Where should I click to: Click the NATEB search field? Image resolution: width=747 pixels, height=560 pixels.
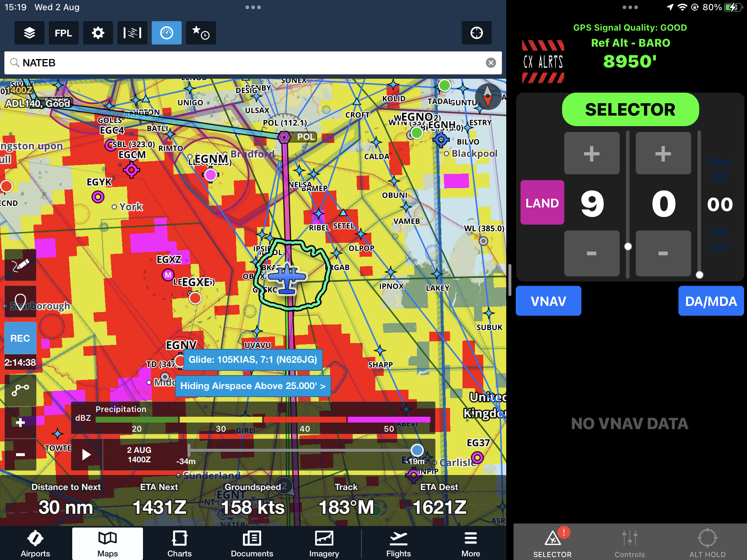coord(253,63)
